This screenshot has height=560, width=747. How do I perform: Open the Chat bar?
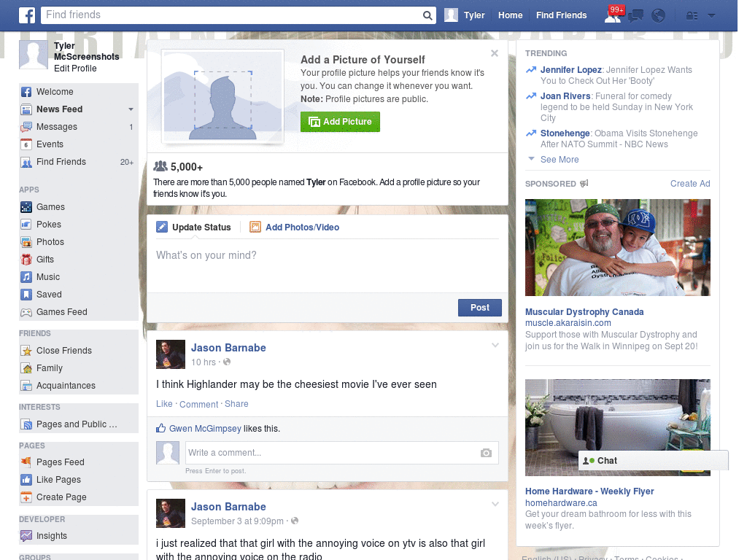click(653, 461)
